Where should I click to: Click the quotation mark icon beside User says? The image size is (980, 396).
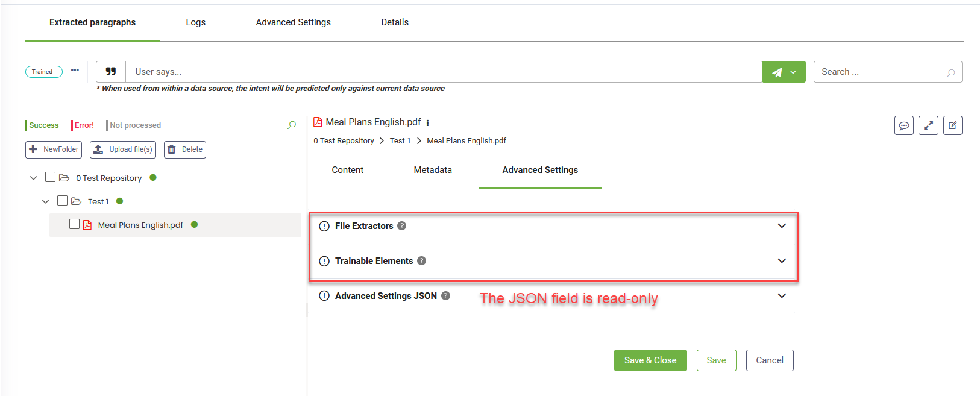pyautogui.click(x=111, y=72)
